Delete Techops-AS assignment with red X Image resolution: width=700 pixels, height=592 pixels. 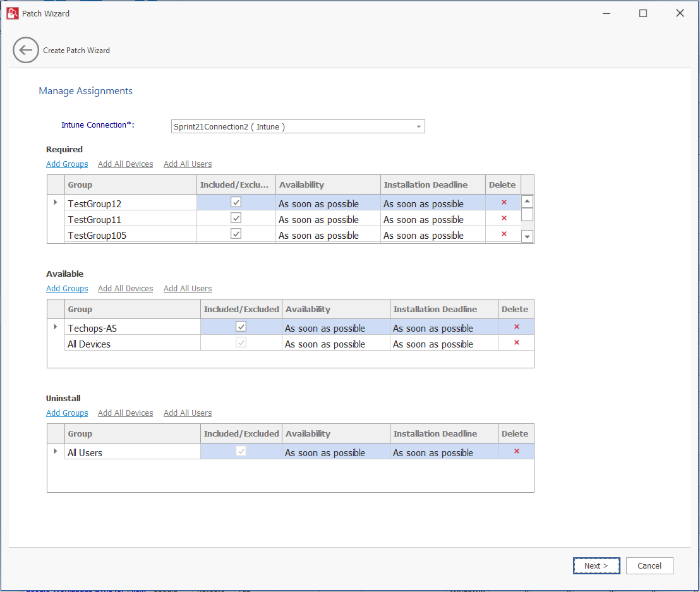point(516,327)
